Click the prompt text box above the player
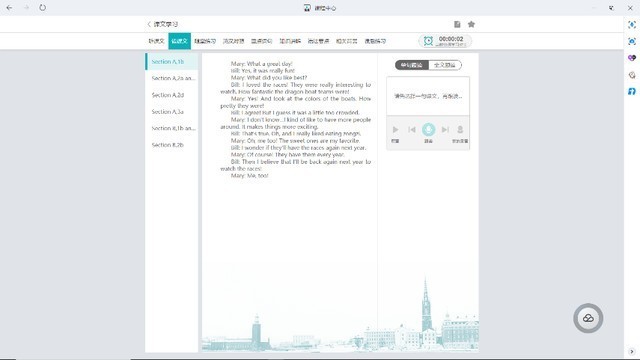The width and height of the screenshot is (640, 360). 428,96
